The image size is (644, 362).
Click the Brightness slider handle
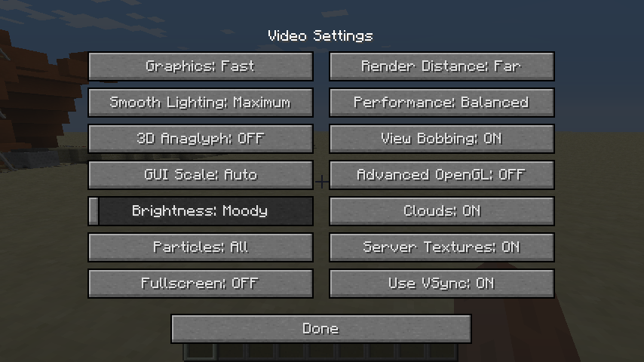[94, 211]
